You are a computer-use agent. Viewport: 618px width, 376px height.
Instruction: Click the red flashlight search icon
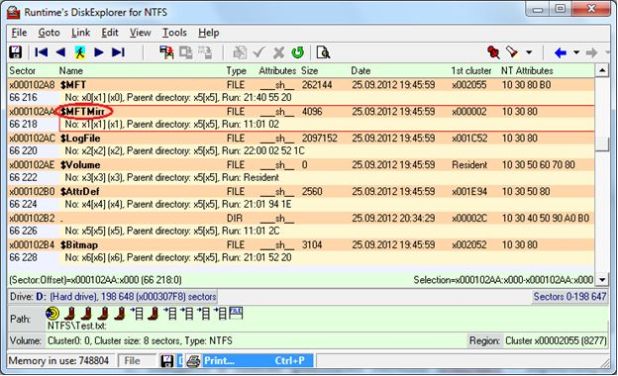512,52
